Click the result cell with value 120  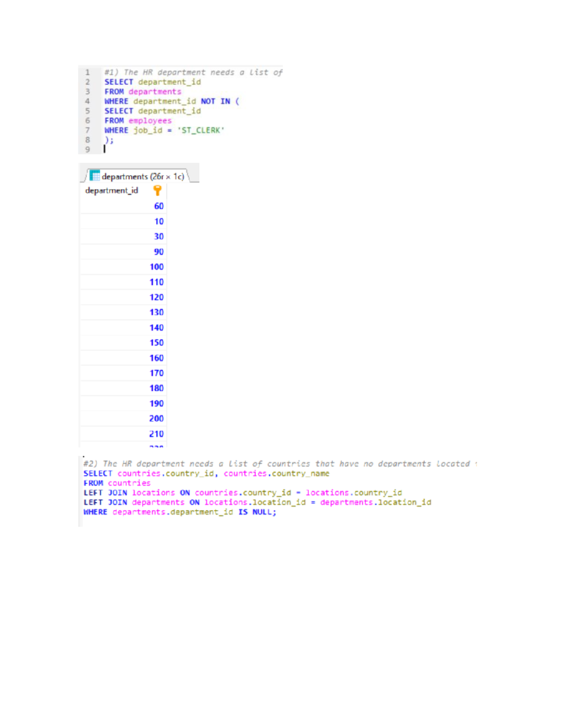pos(123,297)
